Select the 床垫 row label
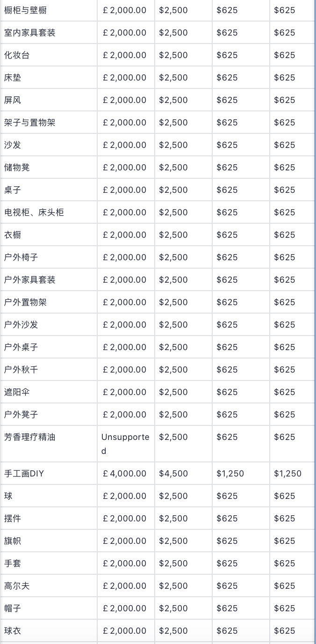Viewport: 316px width, 644px height. (13, 78)
